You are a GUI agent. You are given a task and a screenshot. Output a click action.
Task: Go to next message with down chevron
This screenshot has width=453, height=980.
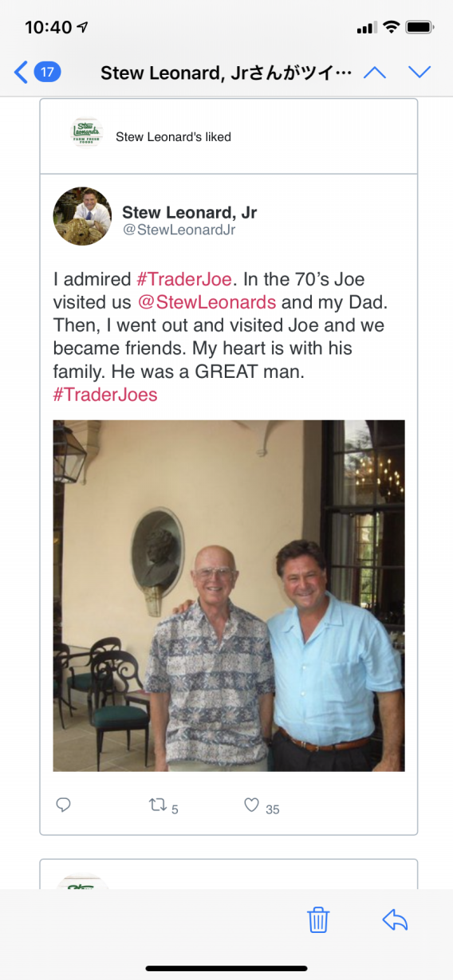[x=419, y=73]
